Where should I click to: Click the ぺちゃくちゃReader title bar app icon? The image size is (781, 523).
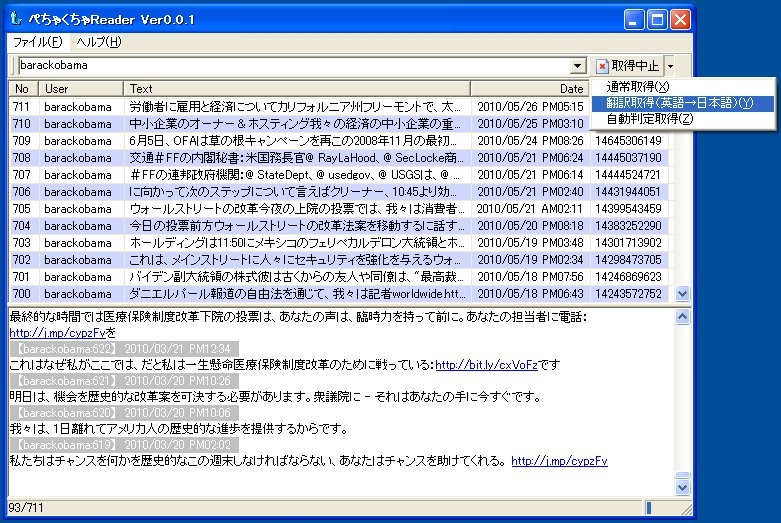pyautogui.click(x=16, y=19)
